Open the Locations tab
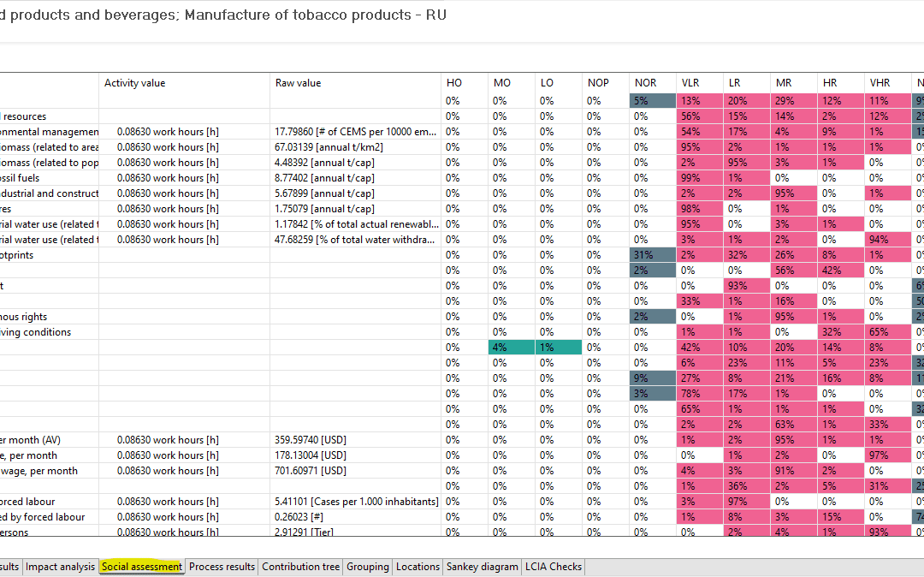Image resolution: width=924 pixels, height=577 pixels. tap(418, 567)
